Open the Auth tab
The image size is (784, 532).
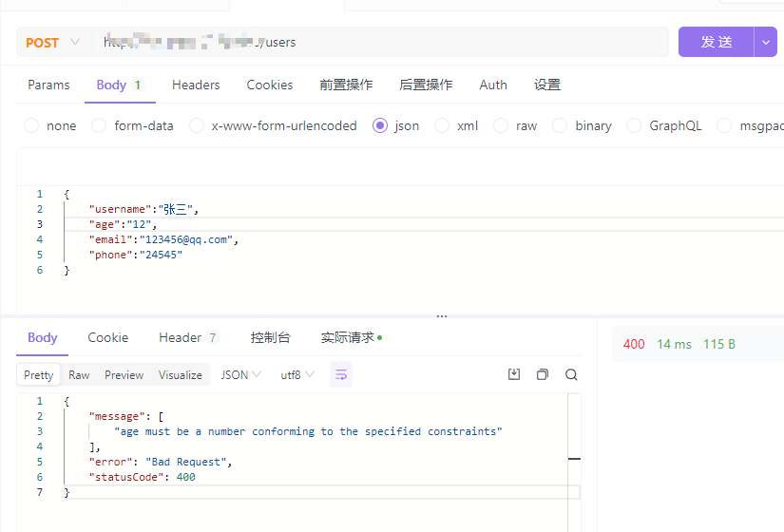(x=493, y=85)
